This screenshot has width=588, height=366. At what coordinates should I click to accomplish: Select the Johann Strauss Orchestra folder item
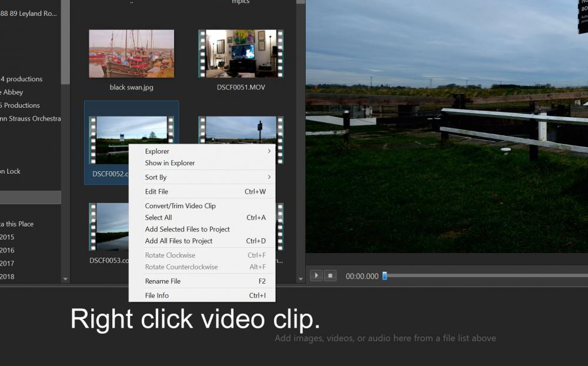pyautogui.click(x=29, y=119)
